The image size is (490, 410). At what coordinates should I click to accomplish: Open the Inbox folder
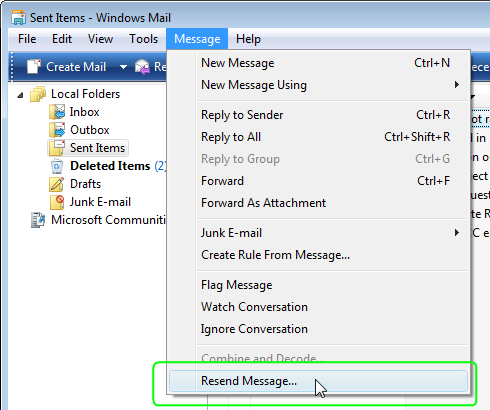point(84,112)
